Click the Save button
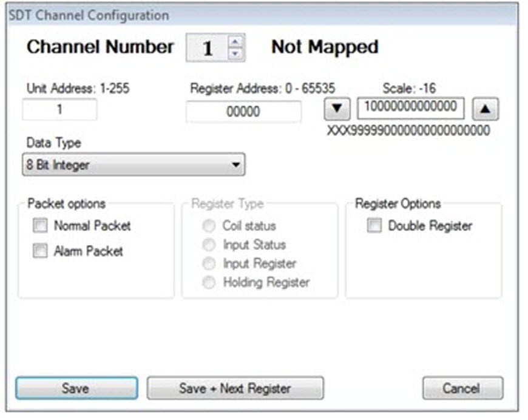528x420 pixels. pos(75,388)
